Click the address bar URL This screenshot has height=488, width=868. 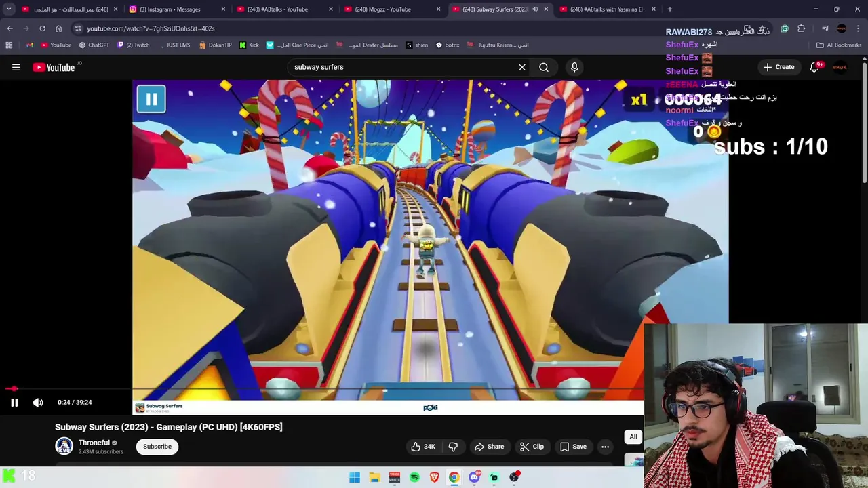[x=151, y=28]
